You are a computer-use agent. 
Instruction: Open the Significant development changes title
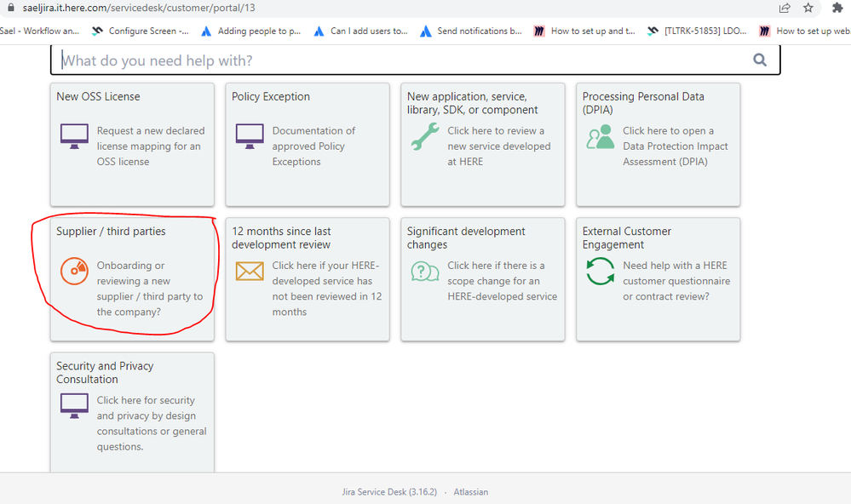point(466,238)
